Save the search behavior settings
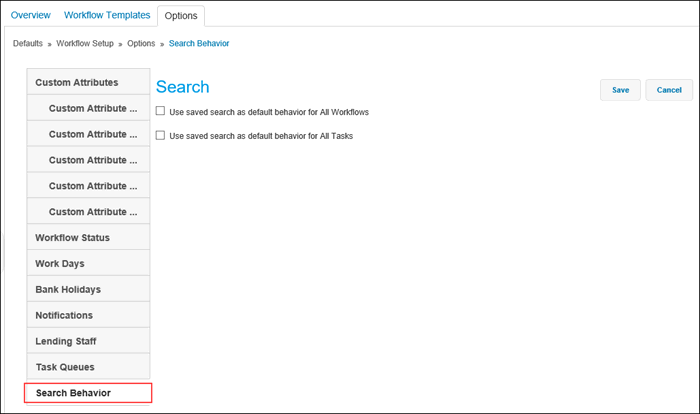 620,90
